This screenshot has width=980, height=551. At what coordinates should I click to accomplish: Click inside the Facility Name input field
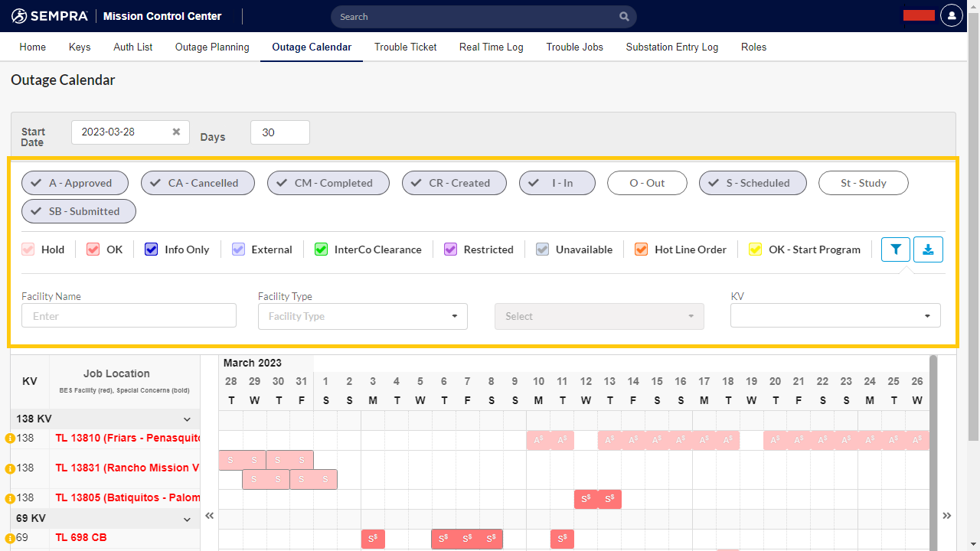[129, 315]
